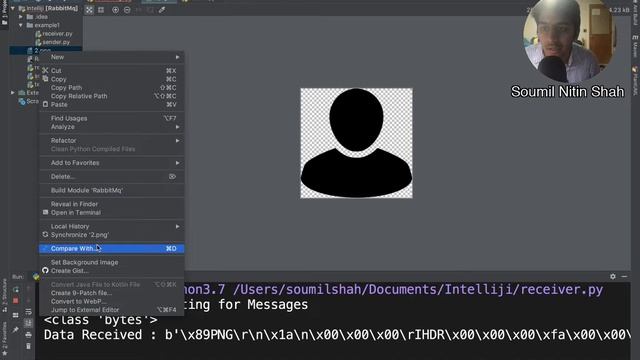Clear console with trash icon

click(28, 346)
